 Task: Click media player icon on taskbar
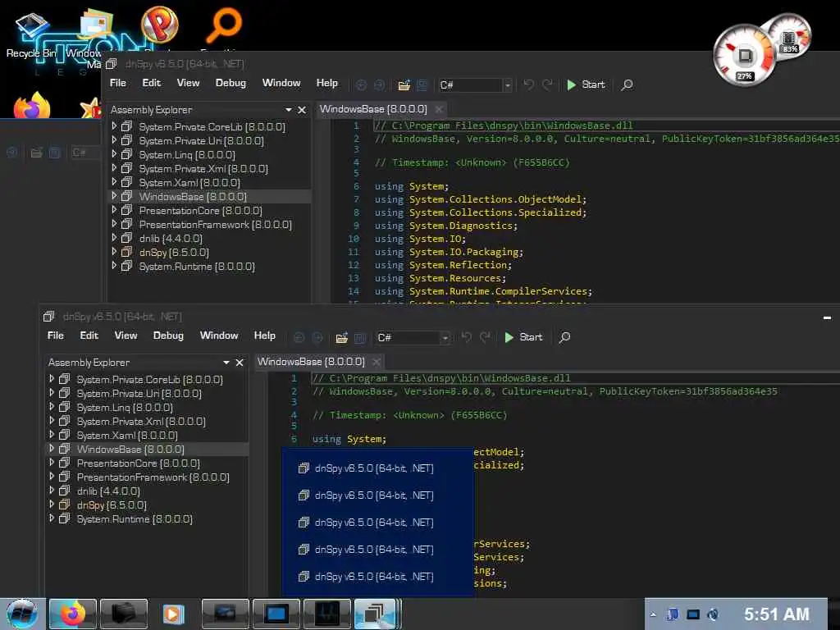coord(173,614)
